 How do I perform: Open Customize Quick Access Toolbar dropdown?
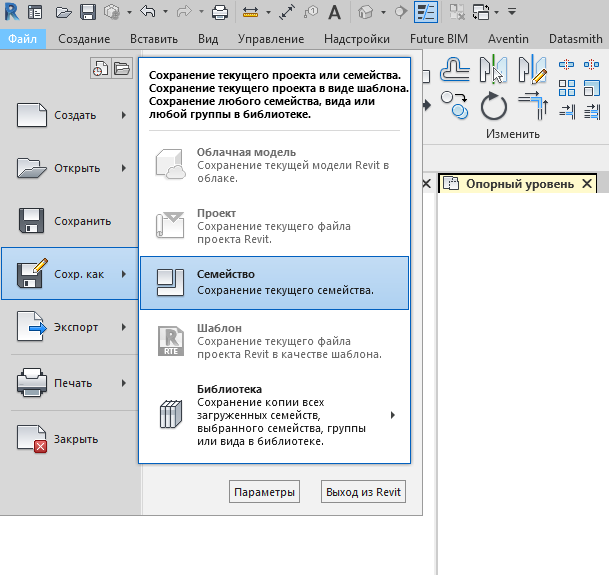pos(512,12)
